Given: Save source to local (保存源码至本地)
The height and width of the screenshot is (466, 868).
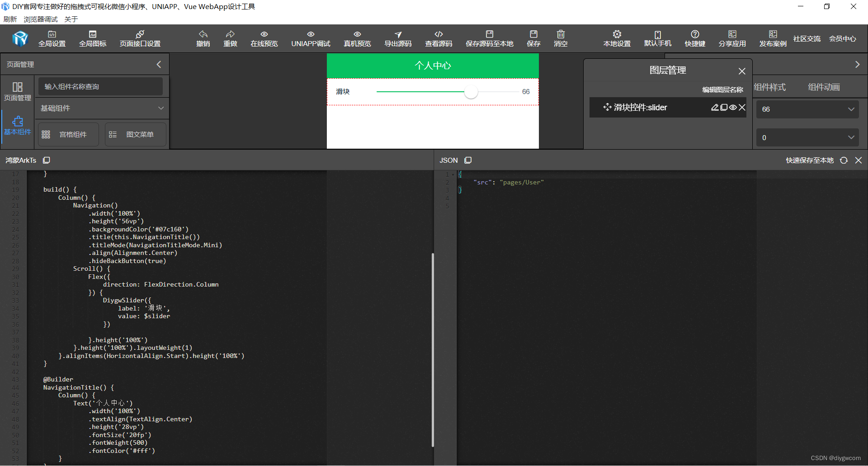Looking at the screenshot, I should (x=489, y=38).
